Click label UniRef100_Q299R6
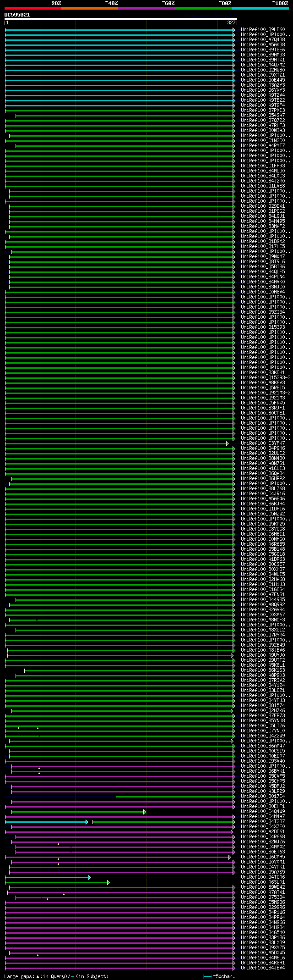Screen dimensions: 293x980 pos(263,908)
